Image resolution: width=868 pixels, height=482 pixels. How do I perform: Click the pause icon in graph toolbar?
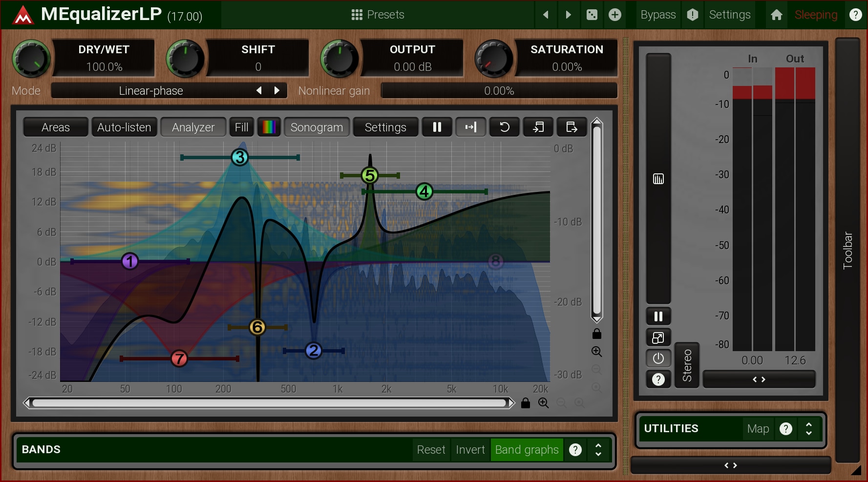point(437,127)
